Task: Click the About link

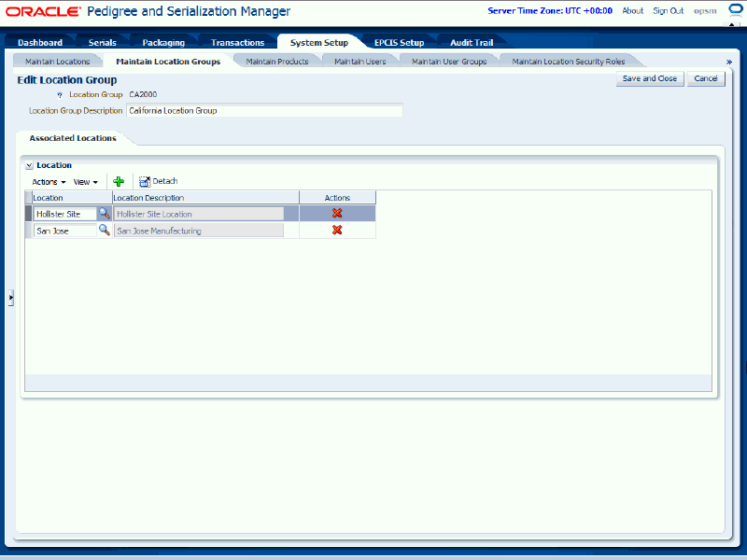Action: click(x=633, y=10)
